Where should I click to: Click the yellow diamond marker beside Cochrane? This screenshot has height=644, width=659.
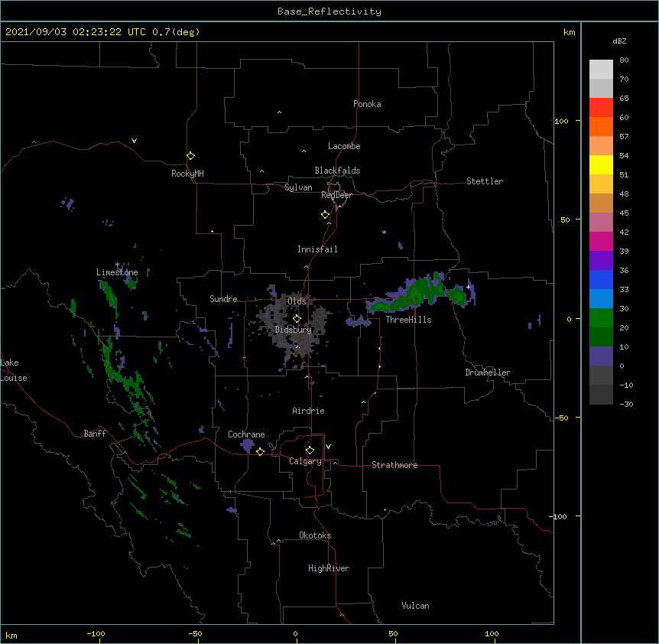[x=260, y=451]
